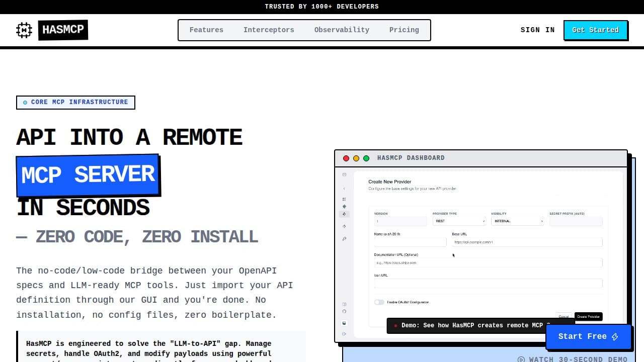Click the lightning bolt icon on Start Free
Viewport: 644px width, 362px height.
click(x=615, y=337)
